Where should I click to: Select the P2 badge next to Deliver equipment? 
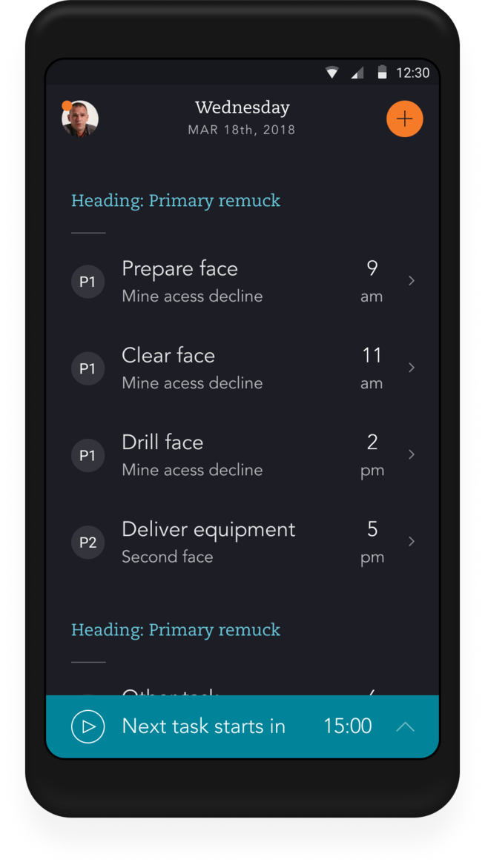coord(88,542)
